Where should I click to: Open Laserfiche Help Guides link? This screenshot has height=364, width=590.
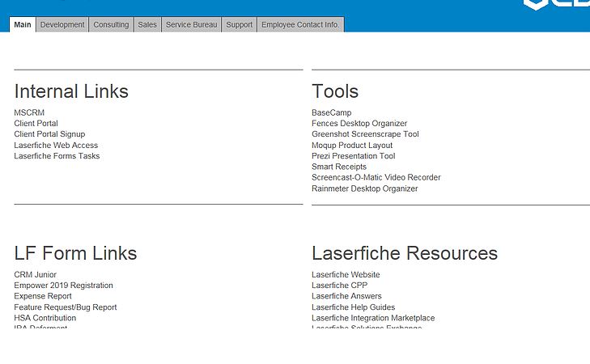pyautogui.click(x=353, y=307)
